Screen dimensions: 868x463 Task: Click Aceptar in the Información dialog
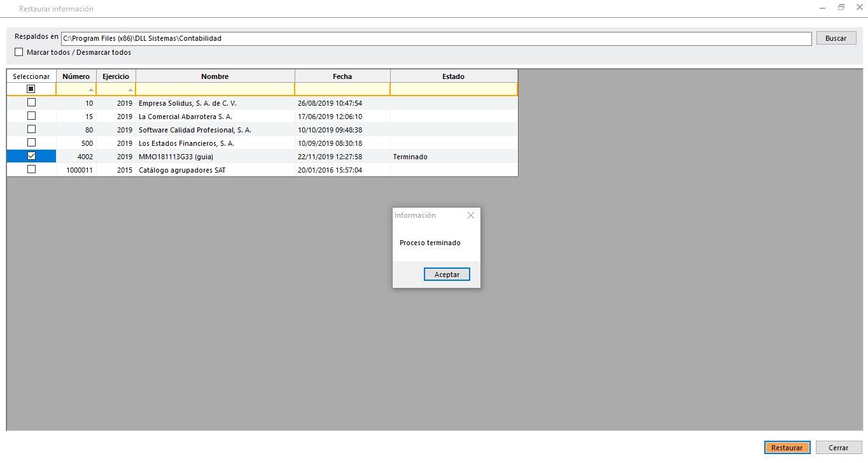(447, 274)
